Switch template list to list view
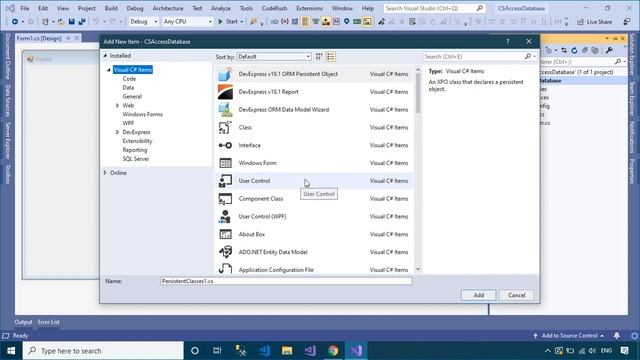The height and width of the screenshot is (360, 640). click(331, 57)
